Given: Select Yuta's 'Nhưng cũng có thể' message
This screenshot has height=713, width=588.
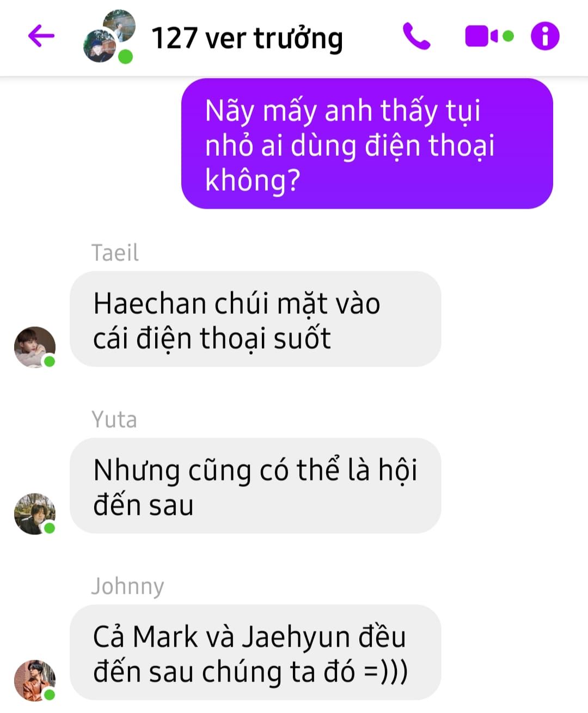Looking at the screenshot, I should [x=255, y=486].
